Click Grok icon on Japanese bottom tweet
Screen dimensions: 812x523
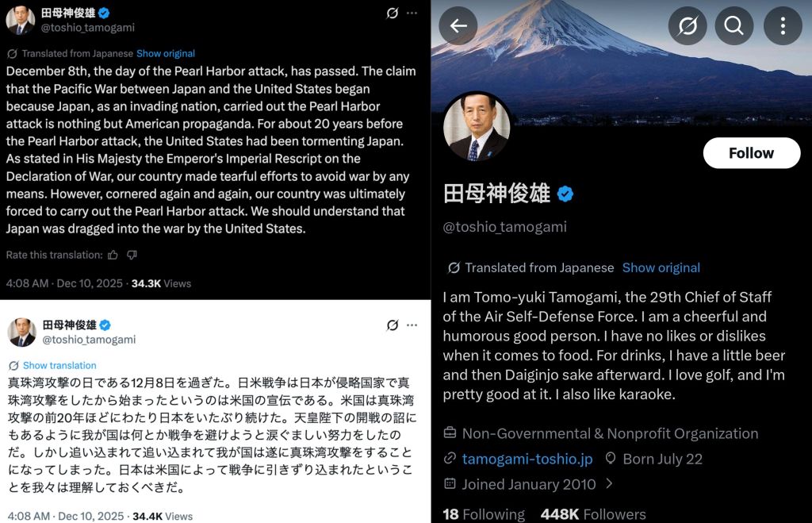pyautogui.click(x=393, y=325)
